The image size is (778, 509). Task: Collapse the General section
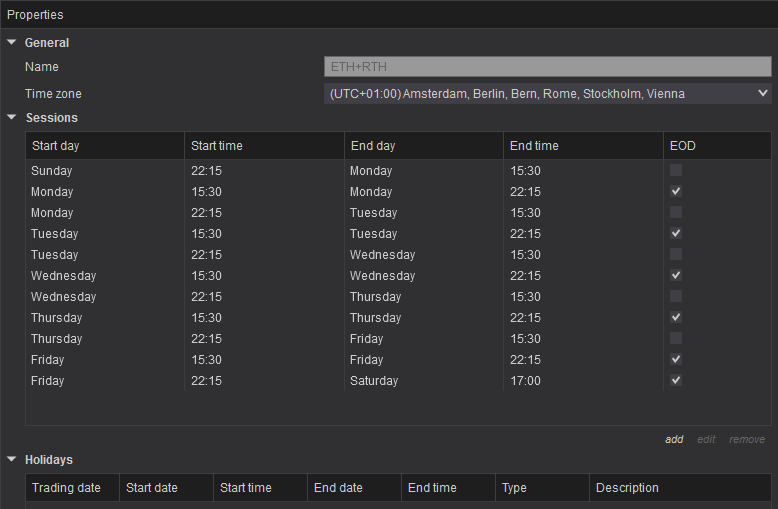click(x=12, y=42)
